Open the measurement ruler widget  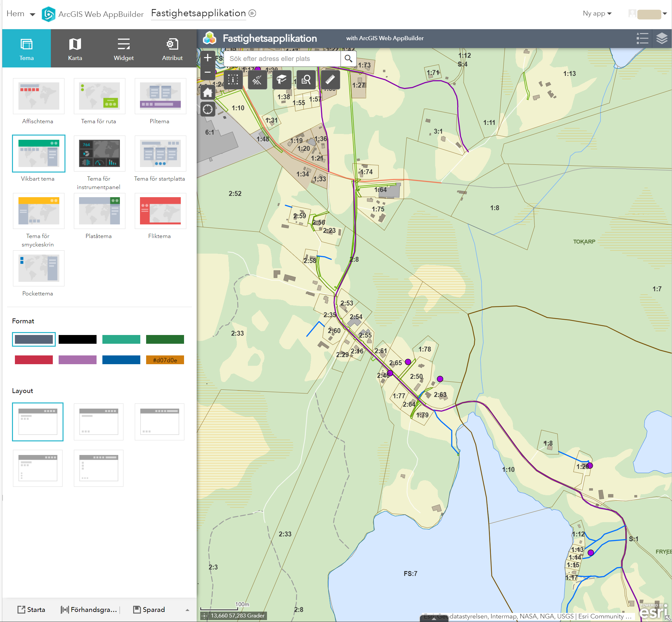pyautogui.click(x=330, y=80)
